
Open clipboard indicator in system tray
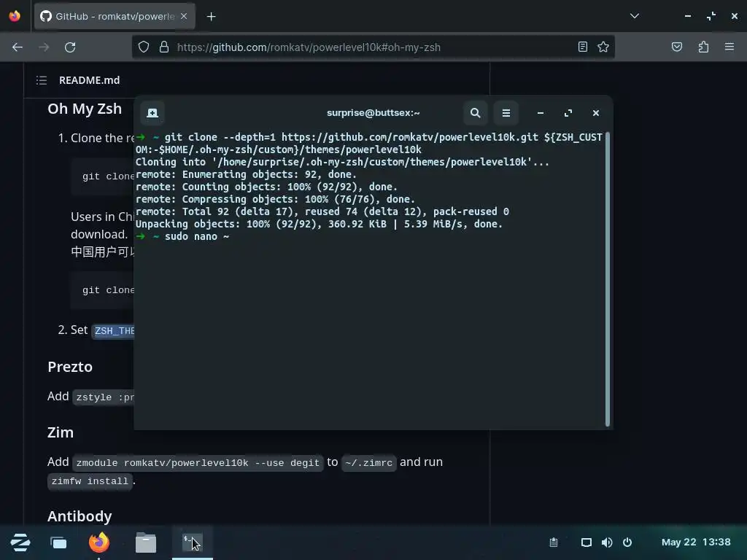554,542
